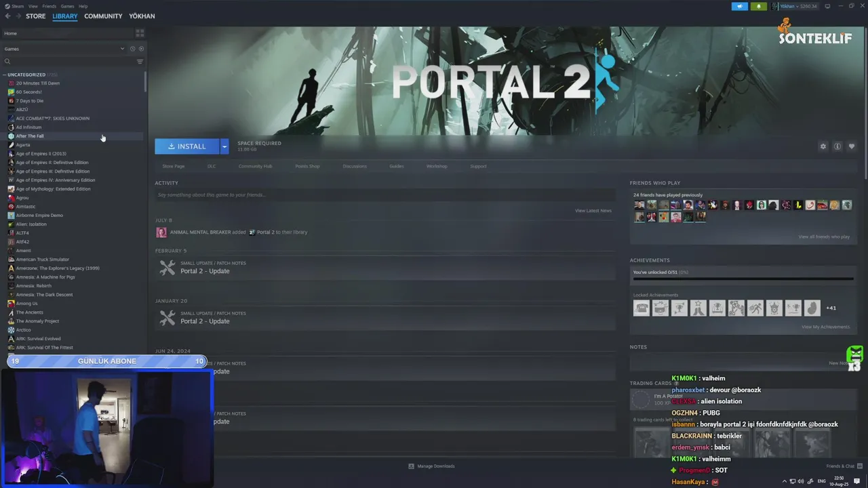Open the DLC link
Screen dimensions: 868x488
[x=212, y=166]
